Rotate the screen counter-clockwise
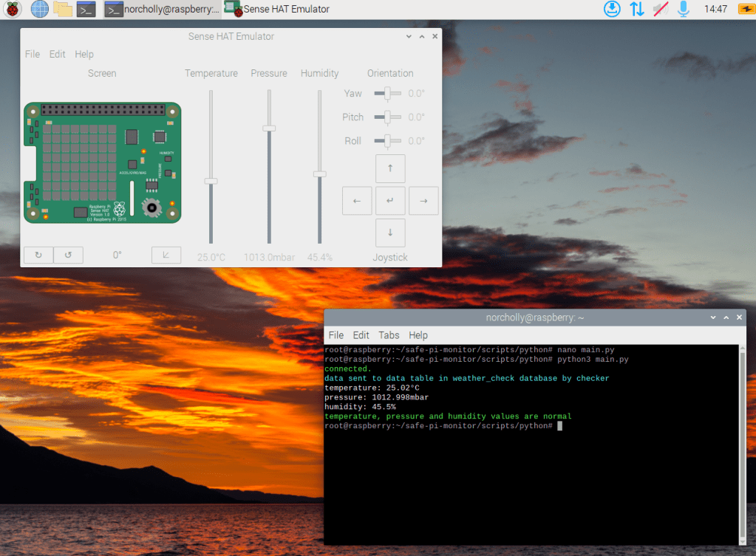This screenshot has width=756, height=556. [68, 255]
